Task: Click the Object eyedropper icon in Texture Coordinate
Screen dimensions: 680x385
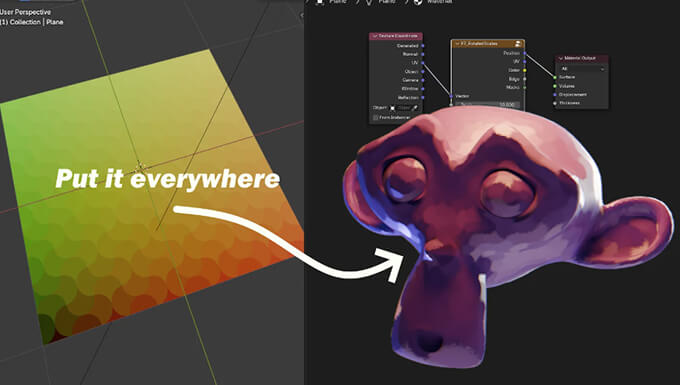Action: click(x=415, y=108)
